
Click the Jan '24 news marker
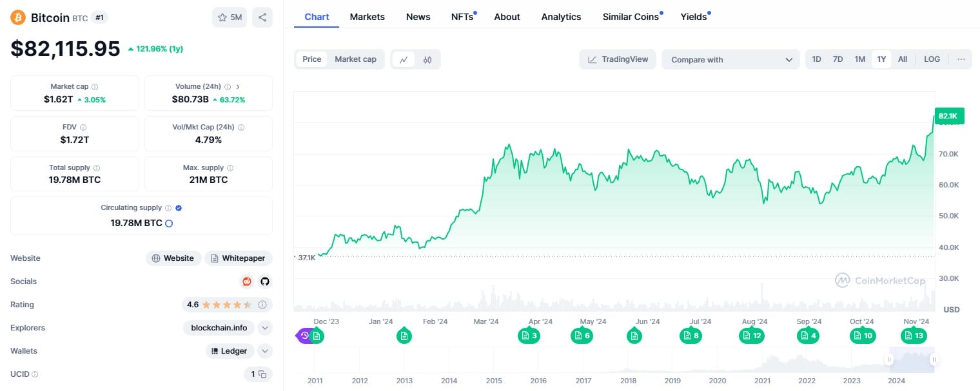tap(404, 336)
